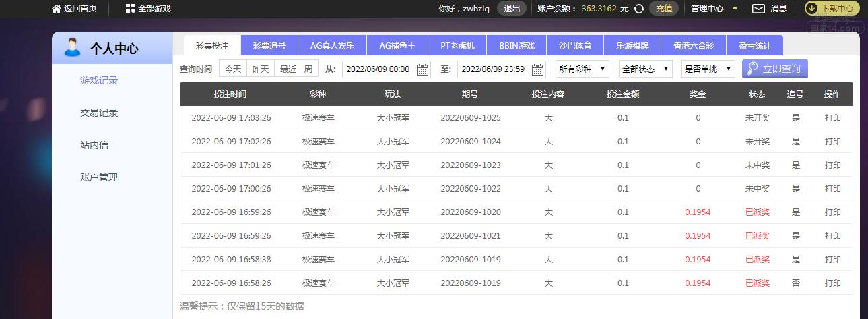Screen dimensions: 868x319
Task: Open the 全部状态 dropdown
Action: [646, 69]
